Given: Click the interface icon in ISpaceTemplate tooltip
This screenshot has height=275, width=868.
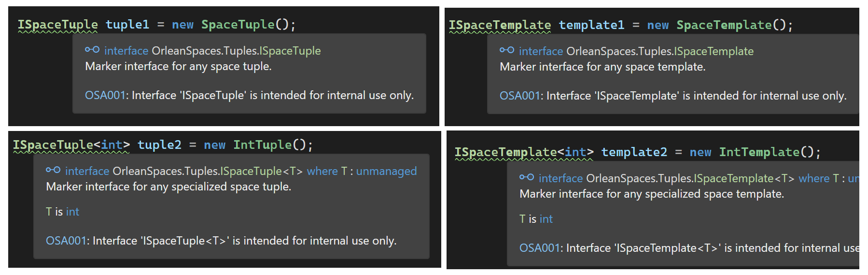Looking at the screenshot, I should (506, 50).
